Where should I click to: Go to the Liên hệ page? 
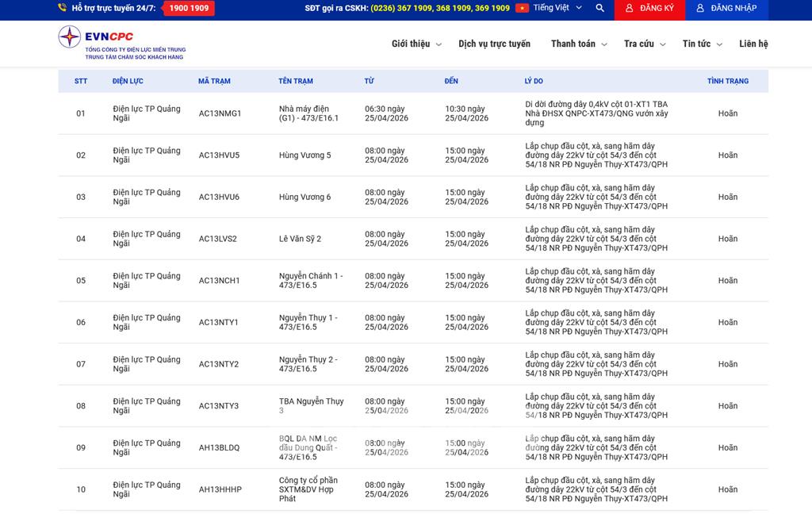[753, 44]
